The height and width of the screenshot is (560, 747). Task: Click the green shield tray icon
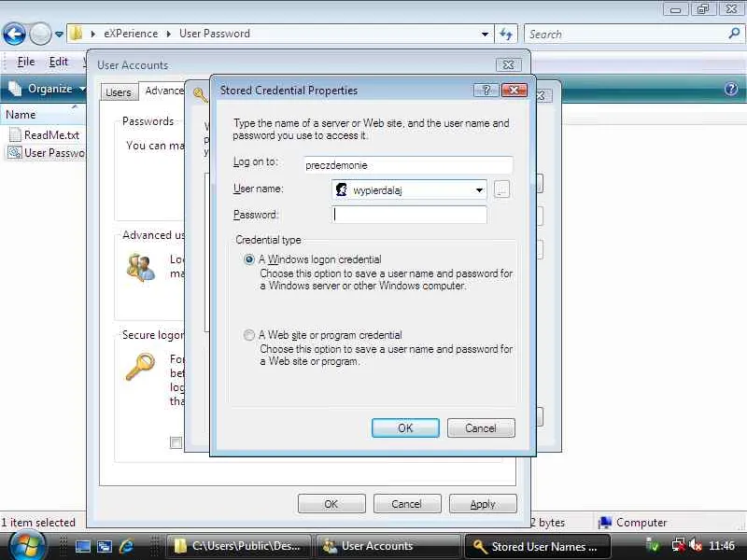653,545
